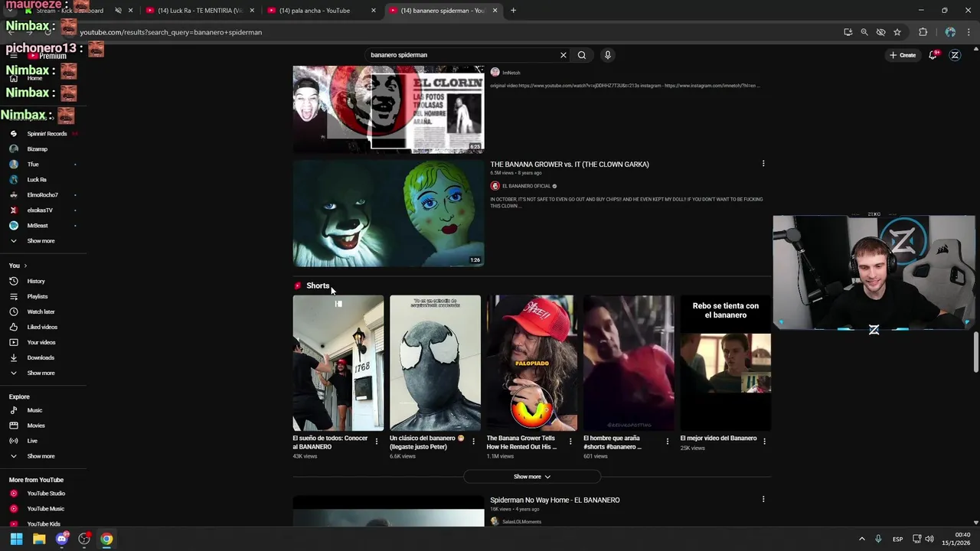980x551 pixels.
Task: Expand the Explore section Show more
Action: click(41, 456)
